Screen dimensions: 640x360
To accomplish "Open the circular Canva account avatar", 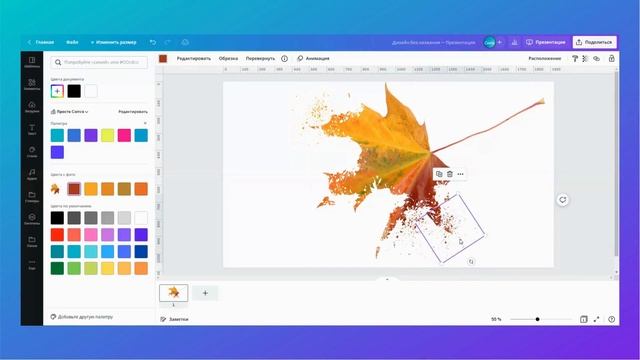I will click(489, 42).
